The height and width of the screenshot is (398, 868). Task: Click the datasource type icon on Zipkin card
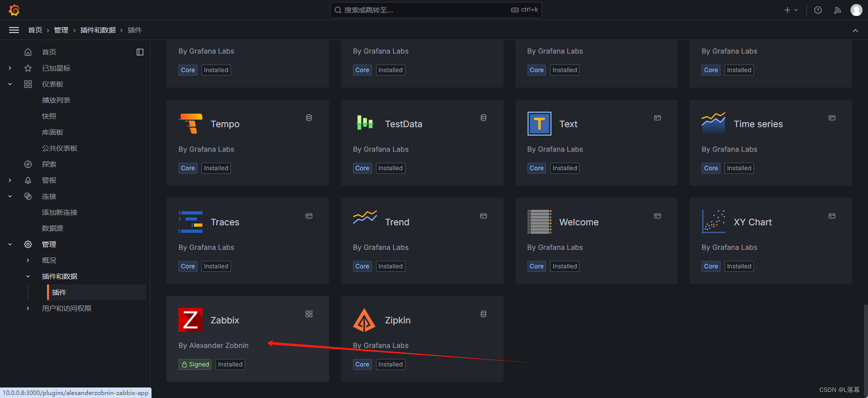pos(483,314)
